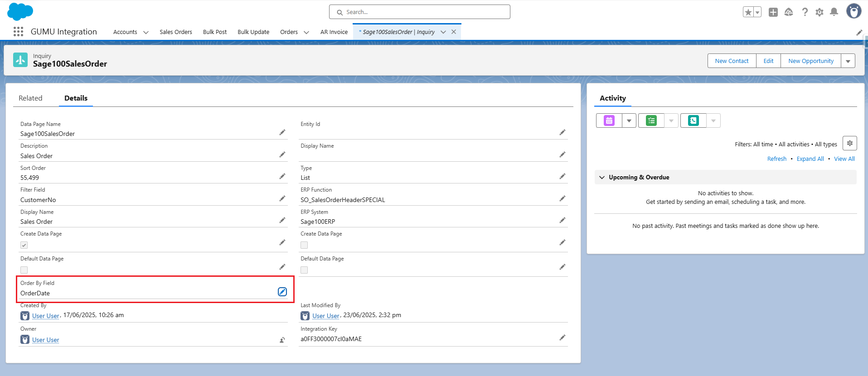Open the Help question mark icon
The height and width of the screenshot is (376, 868).
click(x=805, y=12)
